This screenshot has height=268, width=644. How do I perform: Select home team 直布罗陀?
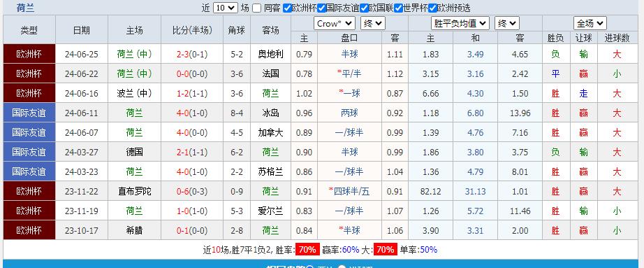click(x=134, y=192)
